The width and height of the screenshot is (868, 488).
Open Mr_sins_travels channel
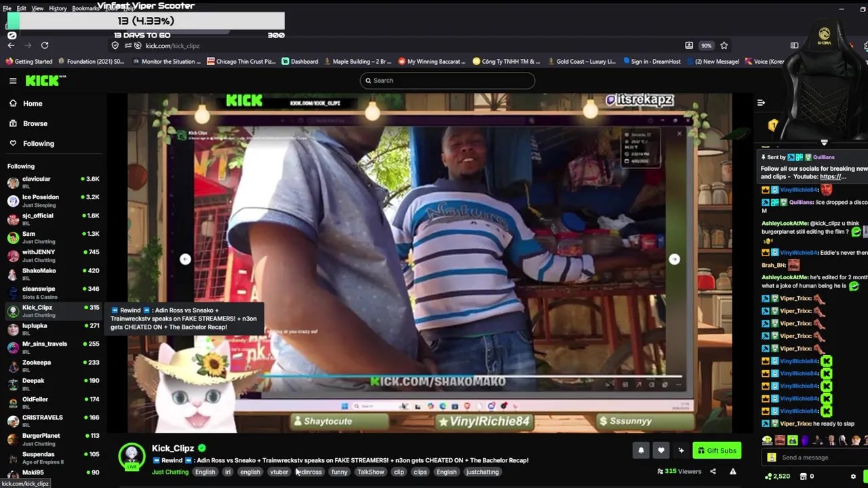point(53,347)
